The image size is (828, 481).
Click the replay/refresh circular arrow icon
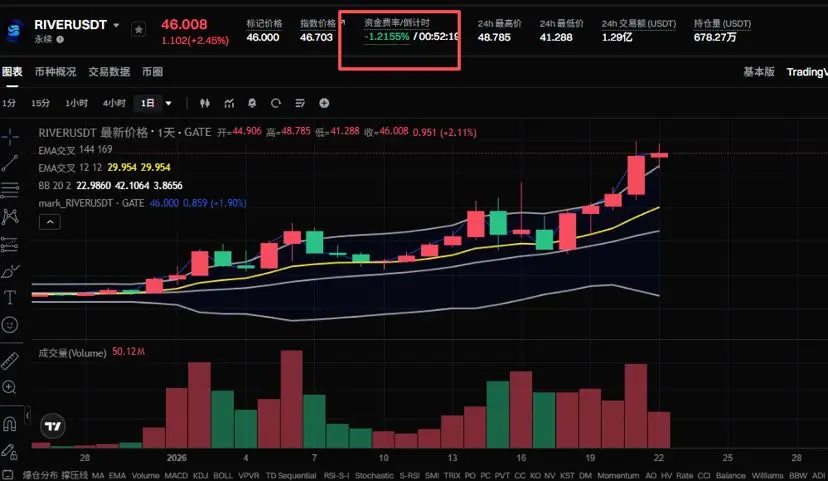click(276, 103)
